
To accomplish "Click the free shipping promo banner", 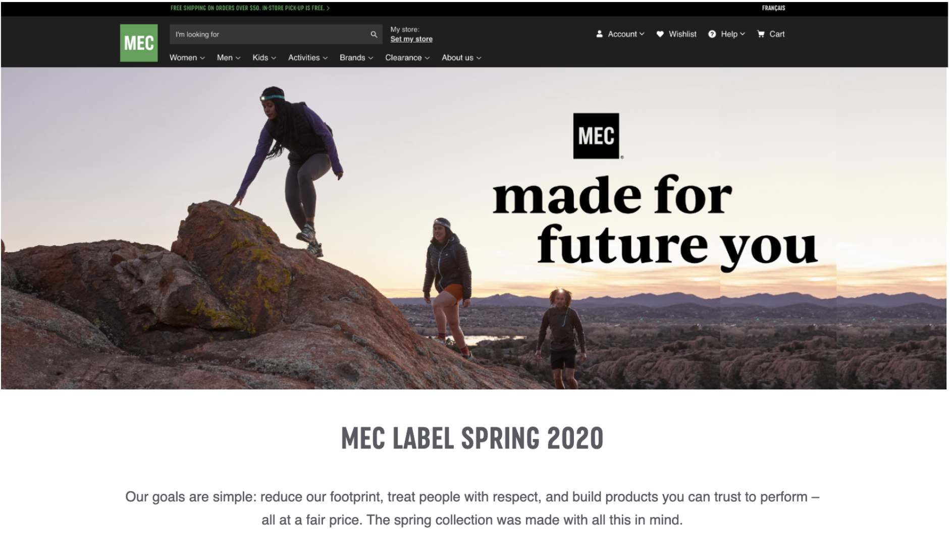I will click(x=250, y=8).
